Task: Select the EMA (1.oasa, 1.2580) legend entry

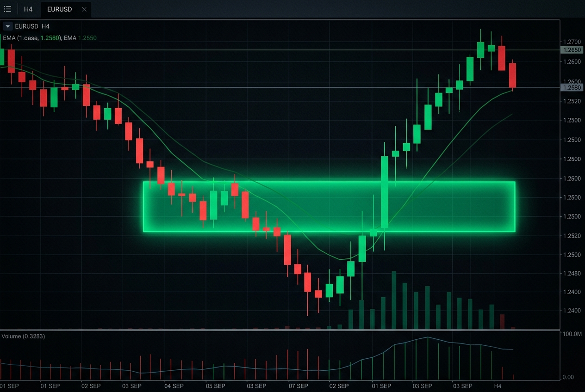Action: [32, 38]
